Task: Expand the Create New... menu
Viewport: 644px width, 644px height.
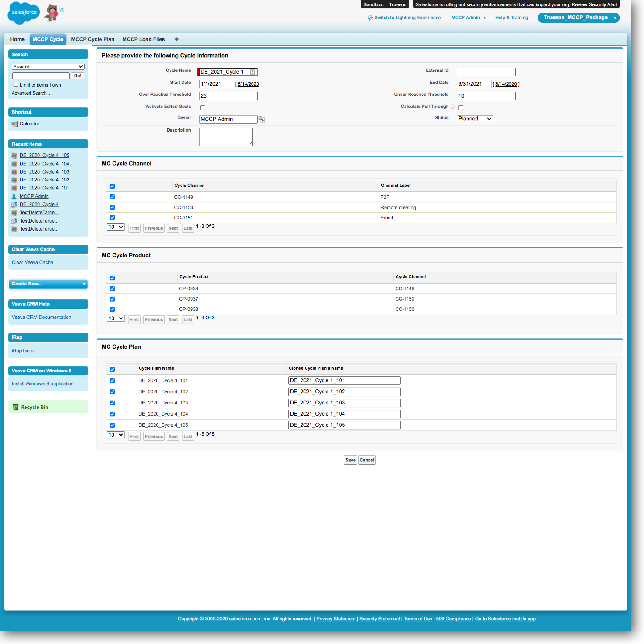Action: tap(48, 284)
